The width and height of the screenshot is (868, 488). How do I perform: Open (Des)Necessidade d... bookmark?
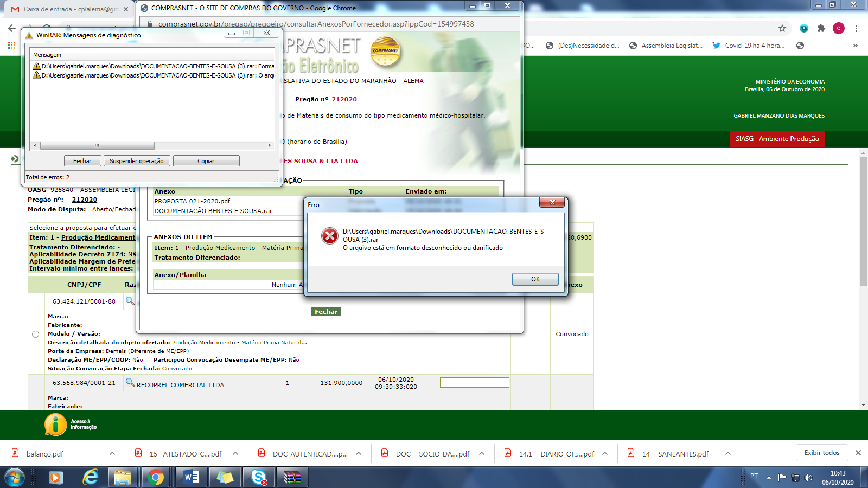583,46
